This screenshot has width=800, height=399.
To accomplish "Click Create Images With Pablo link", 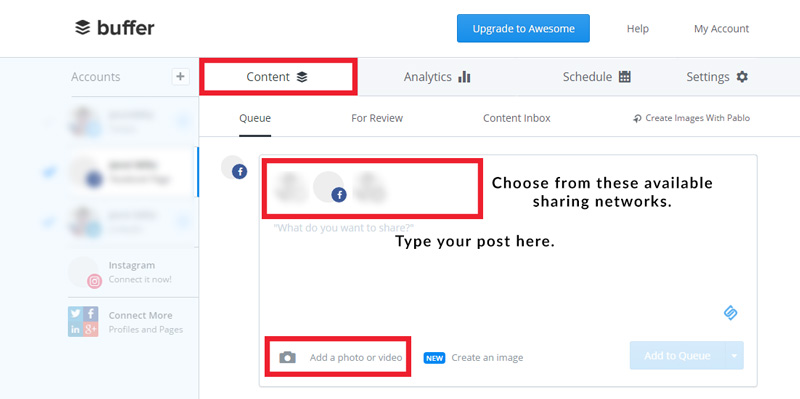I will tap(691, 118).
